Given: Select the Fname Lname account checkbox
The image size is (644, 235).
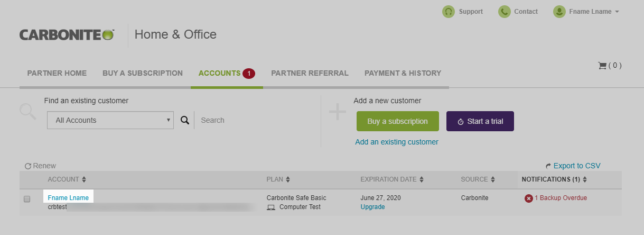Looking at the screenshot, I should pos(27,199).
